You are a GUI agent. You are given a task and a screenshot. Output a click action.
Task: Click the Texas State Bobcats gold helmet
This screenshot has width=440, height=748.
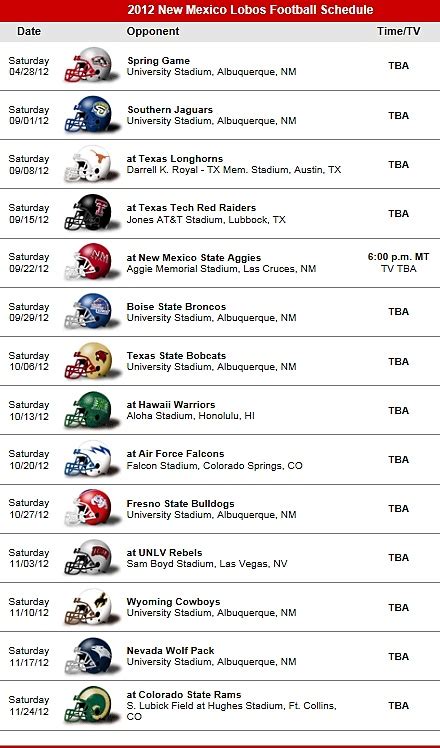point(89,361)
